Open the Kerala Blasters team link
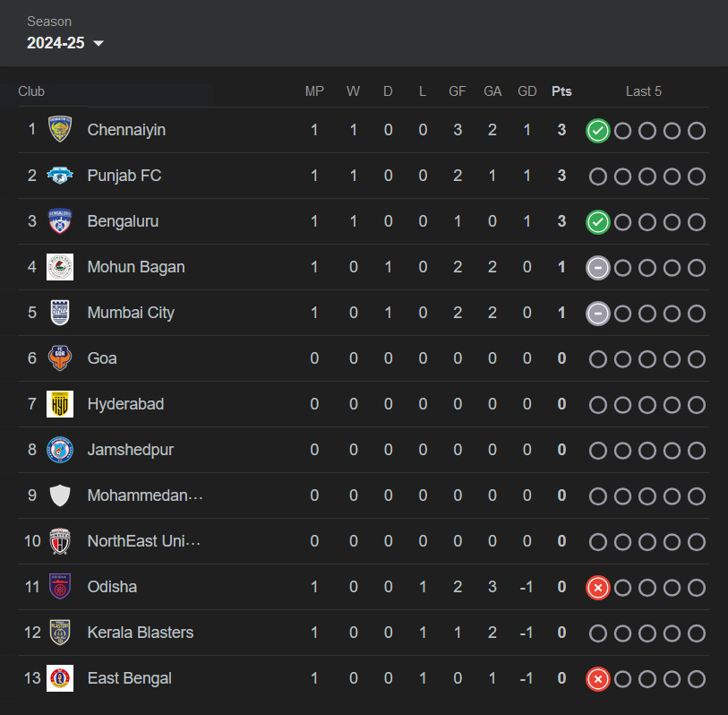Image resolution: width=728 pixels, height=715 pixels. click(x=141, y=633)
